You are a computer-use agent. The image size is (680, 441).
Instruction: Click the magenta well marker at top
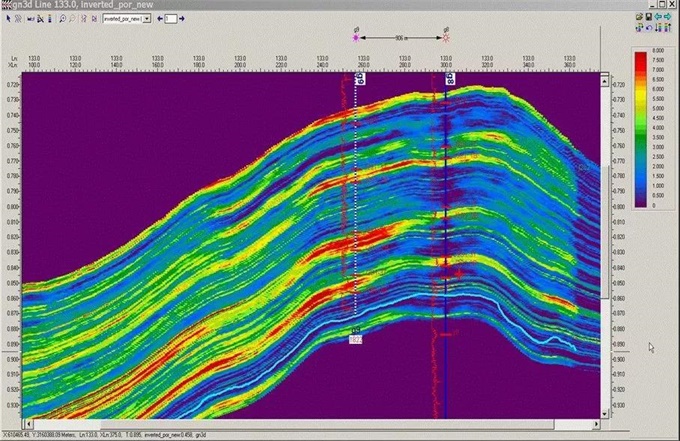(357, 38)
